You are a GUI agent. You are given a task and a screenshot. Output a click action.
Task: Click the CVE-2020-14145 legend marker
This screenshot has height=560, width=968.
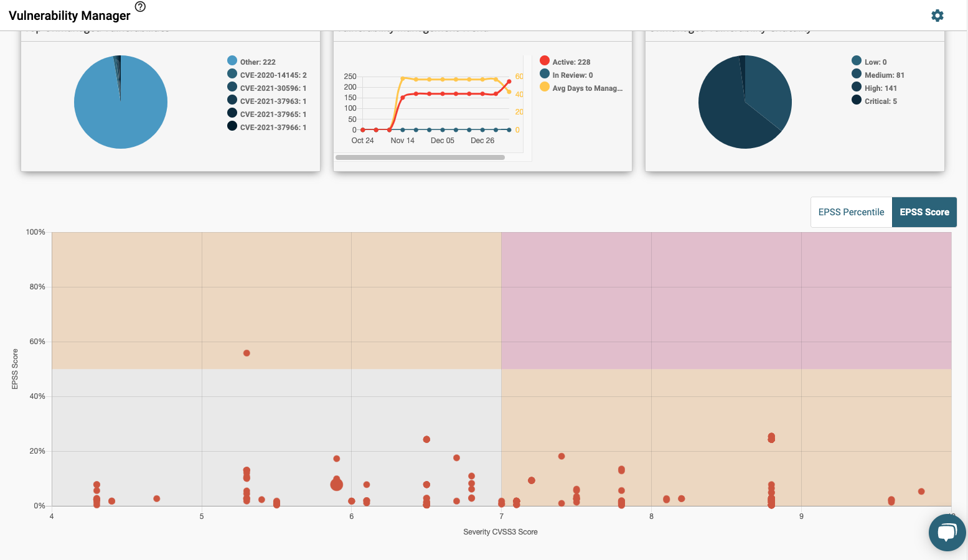(x=231, y=74)
